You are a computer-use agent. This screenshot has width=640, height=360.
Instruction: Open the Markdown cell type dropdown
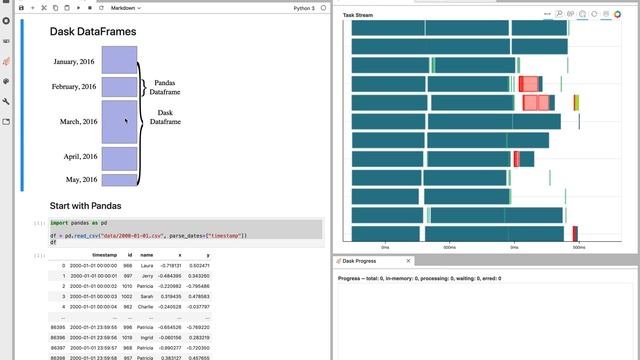[x=126, y=8]
